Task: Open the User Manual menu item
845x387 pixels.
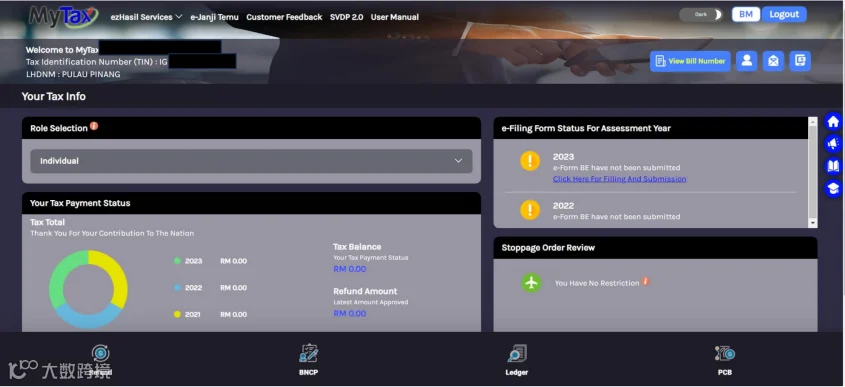Action: (394, 17)
